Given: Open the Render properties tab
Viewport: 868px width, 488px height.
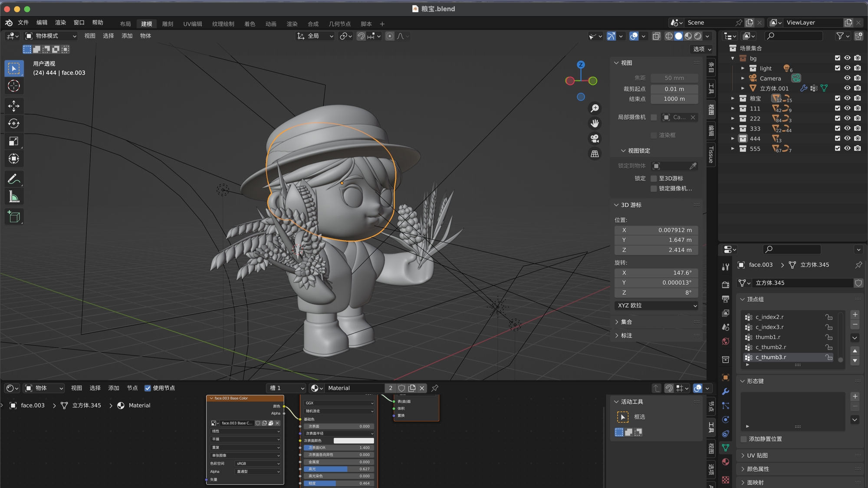Looking at the screenshot, I should pos(725,285).
